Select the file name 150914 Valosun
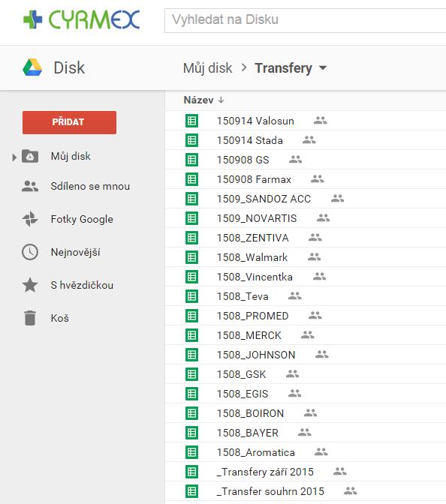The height and width of the screenshot is (504, 446). (255, 121)
